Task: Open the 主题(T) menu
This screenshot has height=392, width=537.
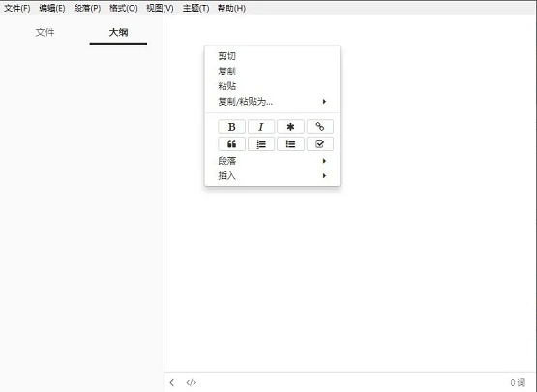Action: (195, 8)
